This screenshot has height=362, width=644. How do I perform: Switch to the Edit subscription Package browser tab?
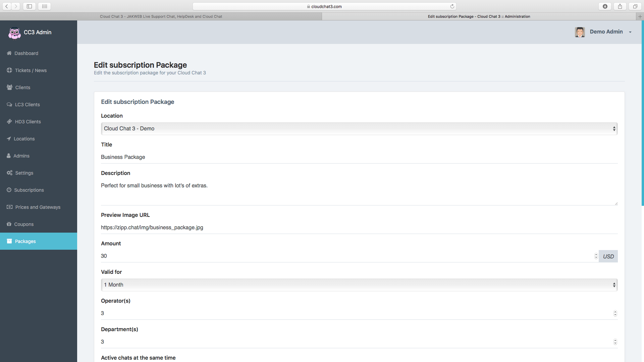478,16
